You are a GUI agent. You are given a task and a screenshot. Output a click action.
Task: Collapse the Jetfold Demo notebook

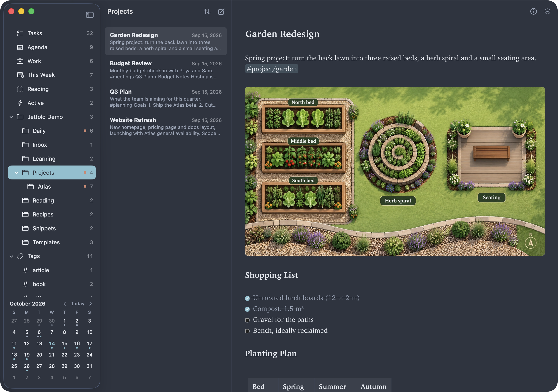pos(11,117)
